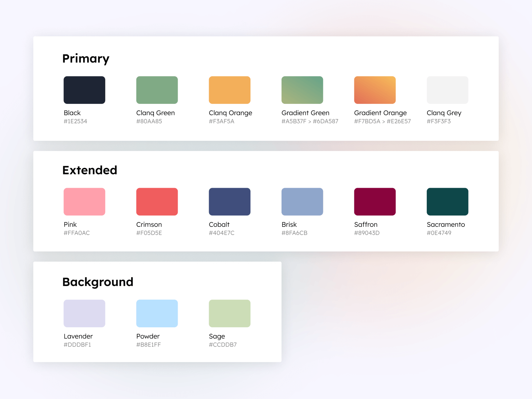
Task: Choose the Gradient Green swatch
Action: point(302,90)
